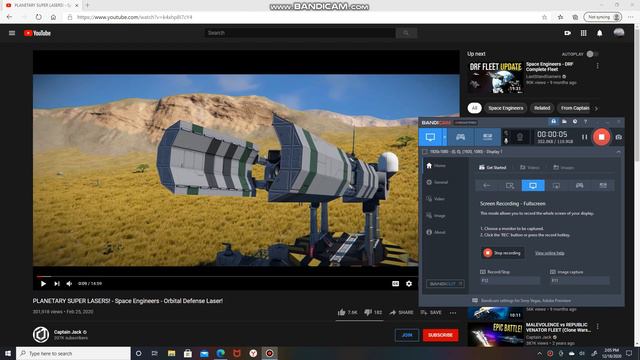The height and width of the screenshot is (360, 640).
Task: Play the paused YouTube video
Action: tap(43, 284)
